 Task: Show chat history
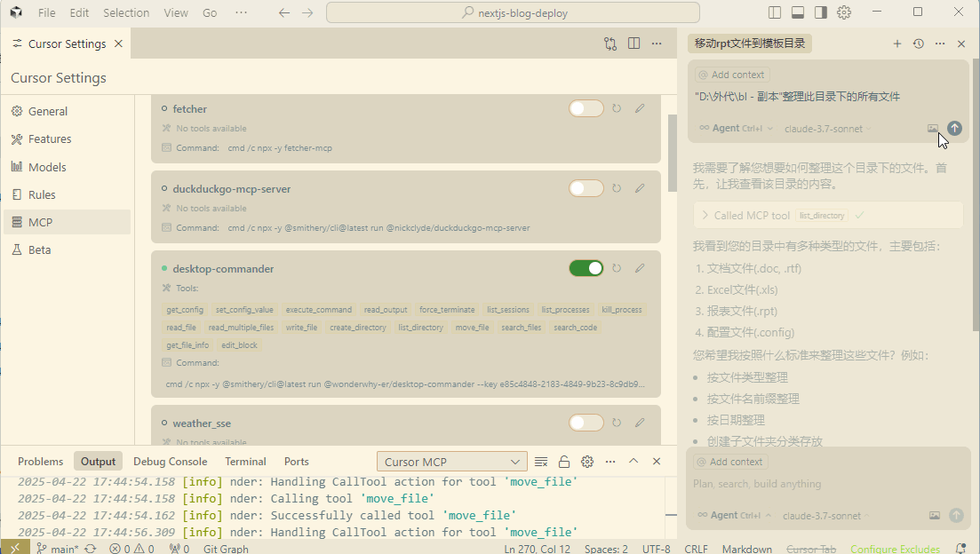[918, 44]
